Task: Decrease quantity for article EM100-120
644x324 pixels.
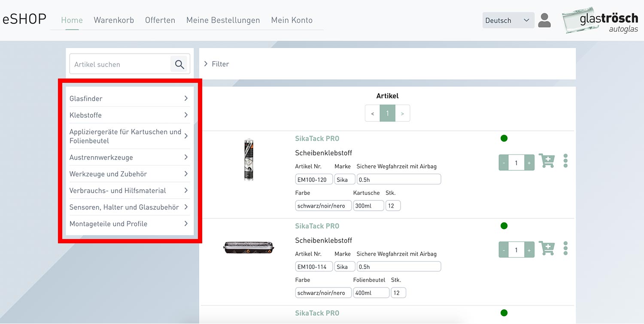Action: [504, 163]
